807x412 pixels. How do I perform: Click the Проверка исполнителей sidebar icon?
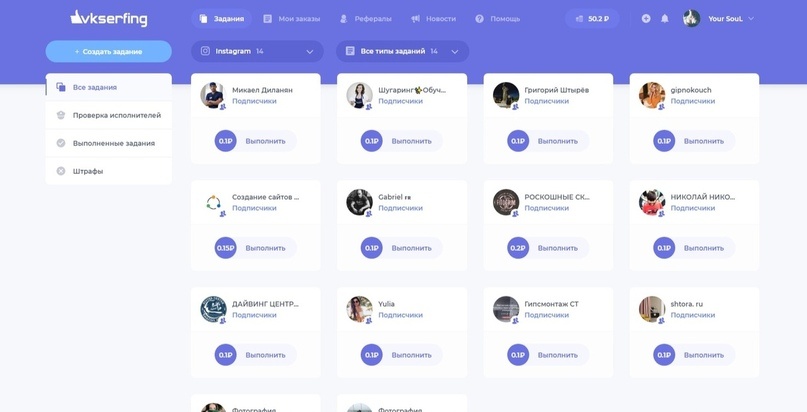(x=61, y=115)
